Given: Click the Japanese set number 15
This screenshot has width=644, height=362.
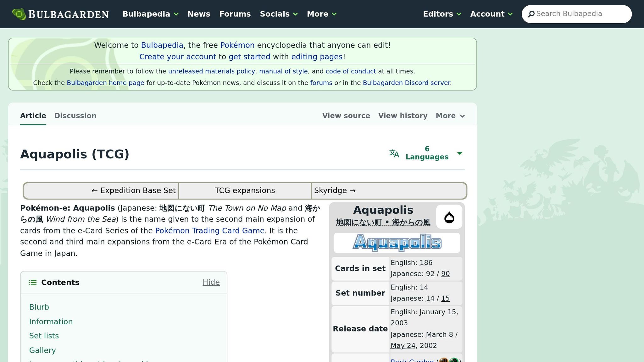Looking at the screenshot, I should pyautogui.click(x=445, y=299).
